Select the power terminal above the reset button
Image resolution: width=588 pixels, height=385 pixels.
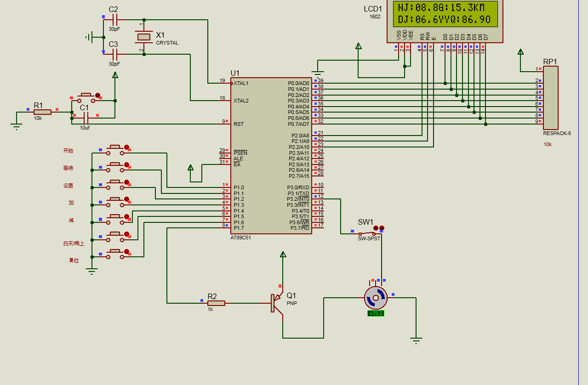(x=115, y=75)
